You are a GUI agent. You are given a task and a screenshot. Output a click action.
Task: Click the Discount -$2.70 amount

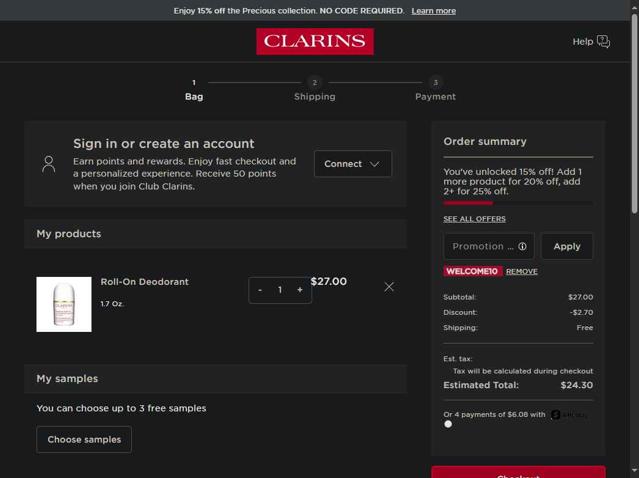tap(582, 313)
